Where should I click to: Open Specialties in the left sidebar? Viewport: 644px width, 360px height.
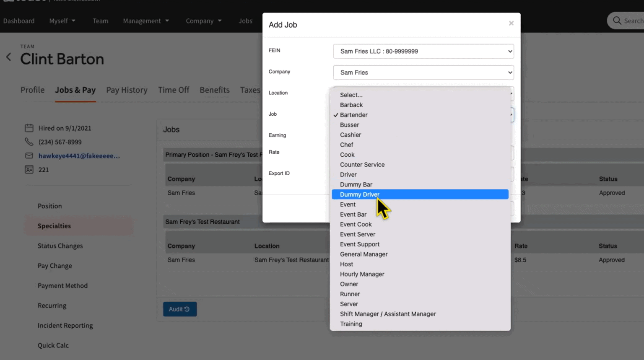(x=54, y=226)
